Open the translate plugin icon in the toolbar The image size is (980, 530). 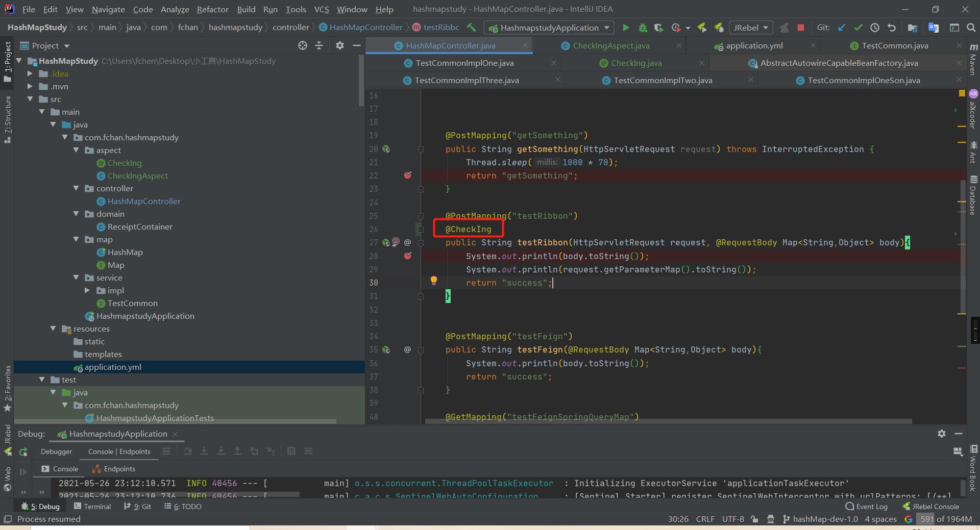933,28
